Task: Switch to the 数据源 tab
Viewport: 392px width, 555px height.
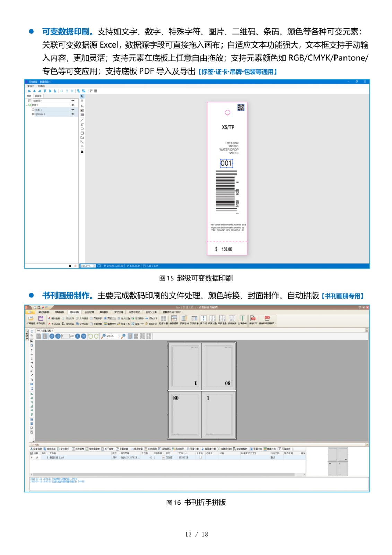Action: (x=38, y=96)
